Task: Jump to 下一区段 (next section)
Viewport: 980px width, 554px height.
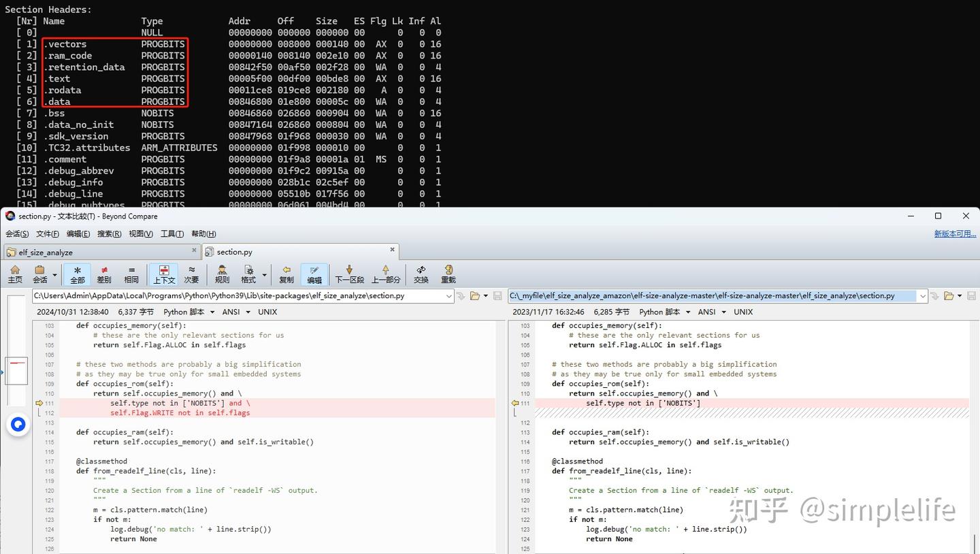Action: (x=349, y=274)
